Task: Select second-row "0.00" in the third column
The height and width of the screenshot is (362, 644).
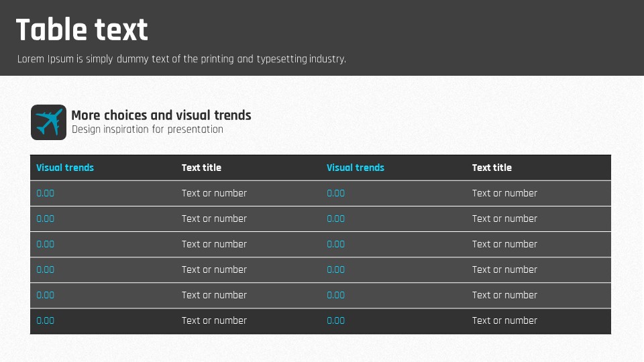Action: coord(336,219)
